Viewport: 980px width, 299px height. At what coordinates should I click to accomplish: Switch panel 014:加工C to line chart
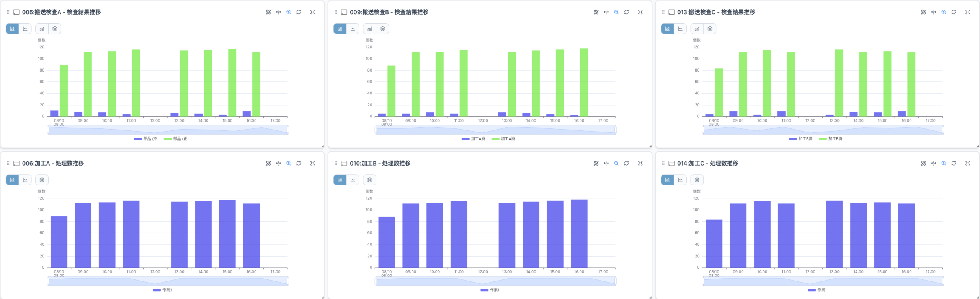point(680,180)
